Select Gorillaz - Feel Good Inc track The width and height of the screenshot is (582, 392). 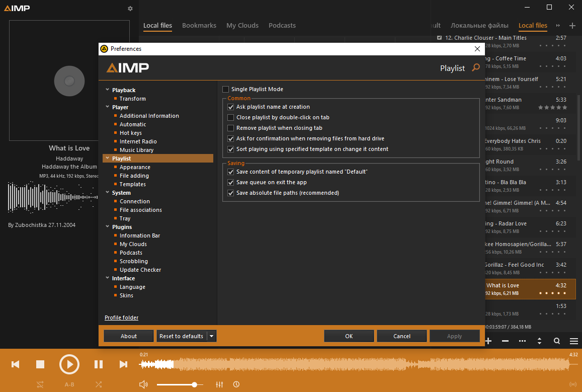pyautogui.click(x=530, y=268)
